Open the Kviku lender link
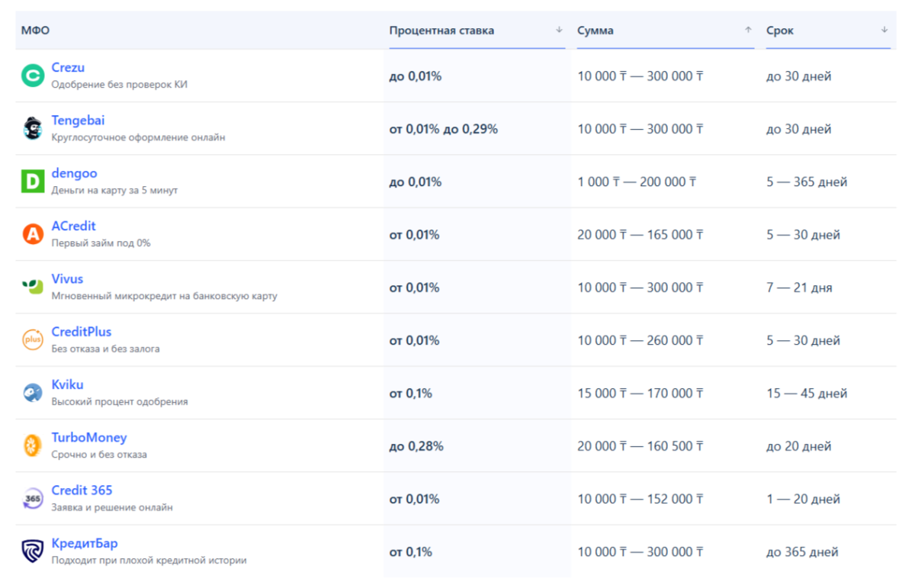This screenshot has width=915, height=588. pos(67,384)
